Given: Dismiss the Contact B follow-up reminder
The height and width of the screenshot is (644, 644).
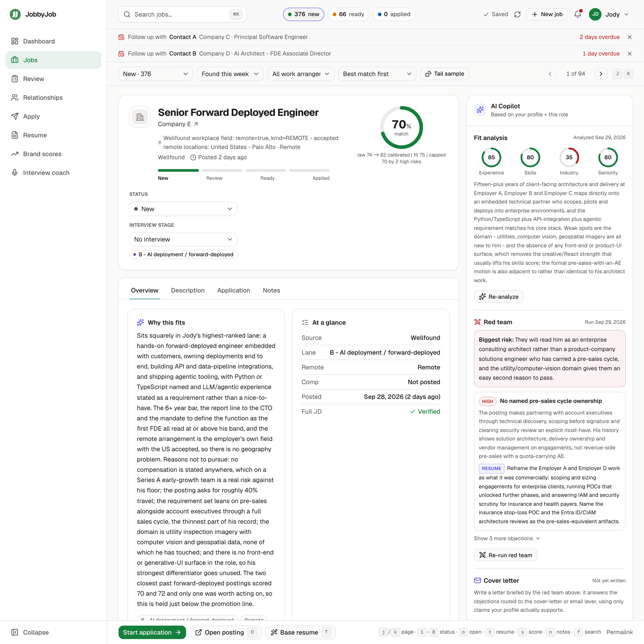Looking at the screenshot, I should point(629,54).
